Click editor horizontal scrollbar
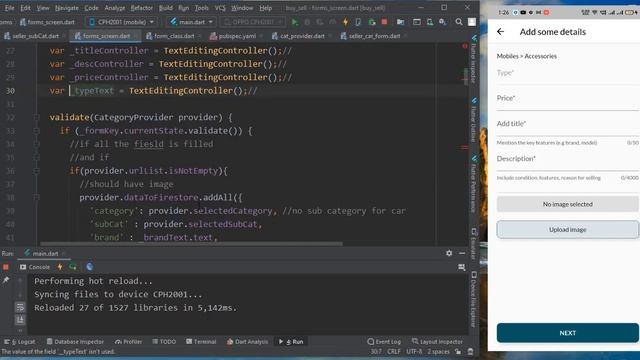The width and height of the screenshot is (640, 360). (191, 244)
